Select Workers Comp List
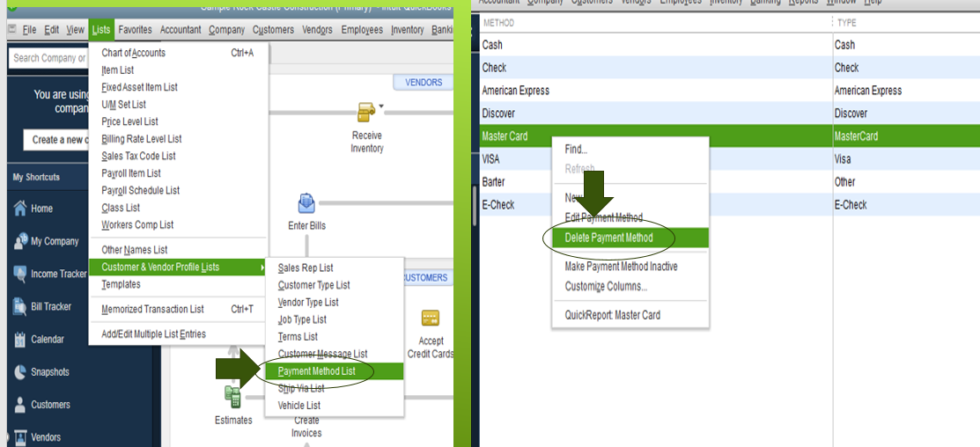The image size is (980, 447). pos(178,224)
